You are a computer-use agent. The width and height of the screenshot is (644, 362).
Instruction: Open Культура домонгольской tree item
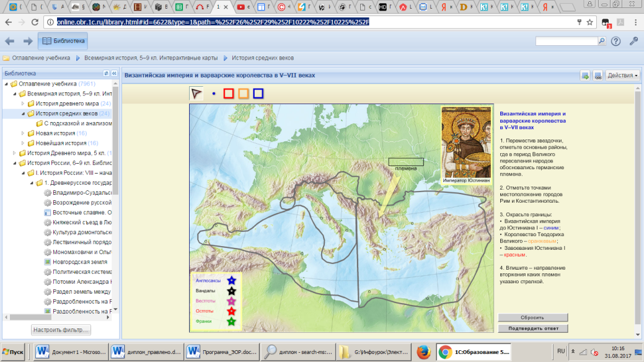[x=78, y=232]
